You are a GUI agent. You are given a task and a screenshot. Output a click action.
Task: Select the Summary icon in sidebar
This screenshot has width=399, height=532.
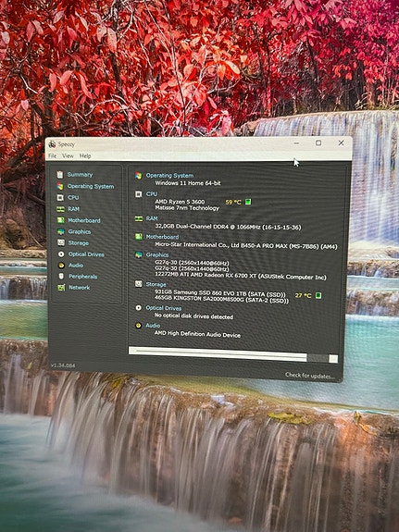(60, 175)
